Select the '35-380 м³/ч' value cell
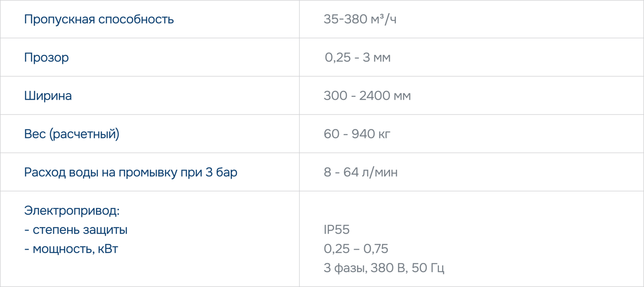 360,19
